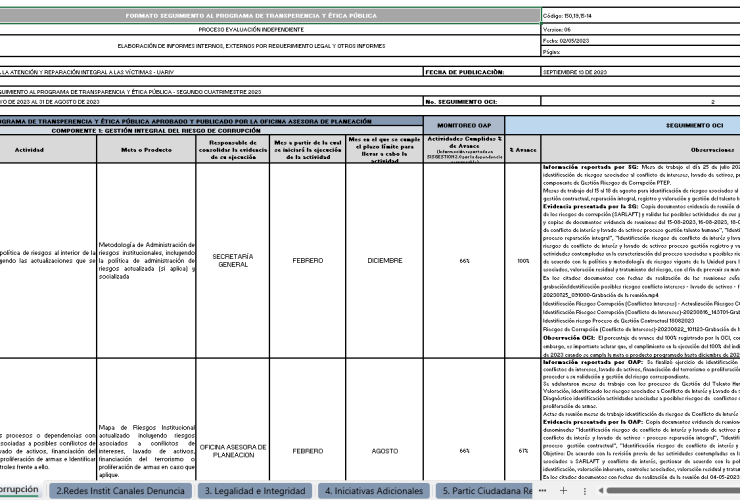Select the SECRETARÍA GENERAL cell
Viewport: 740px width, 500px height.
[x=233, y=261]
